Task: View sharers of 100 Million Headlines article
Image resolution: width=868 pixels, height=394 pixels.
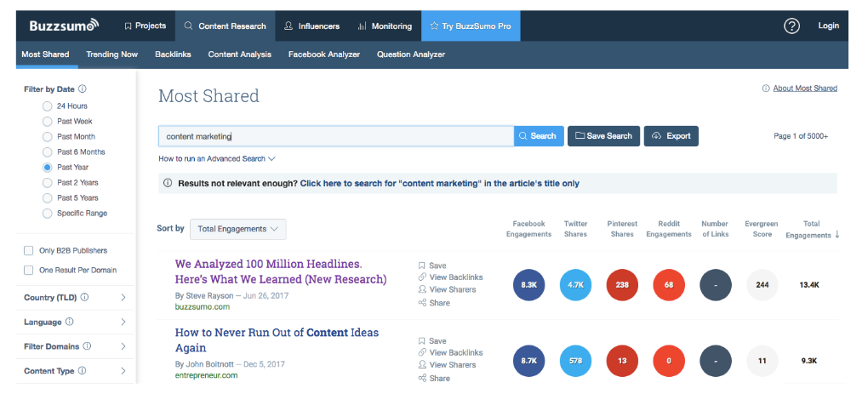Action: tap(448, 289)
